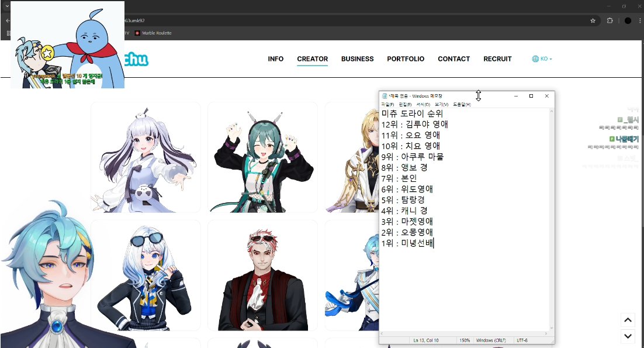Click the '미츄 도라이 순위' heading line
Screen dimensions: 644x348
pyautogui.click(x=412, y=113)
